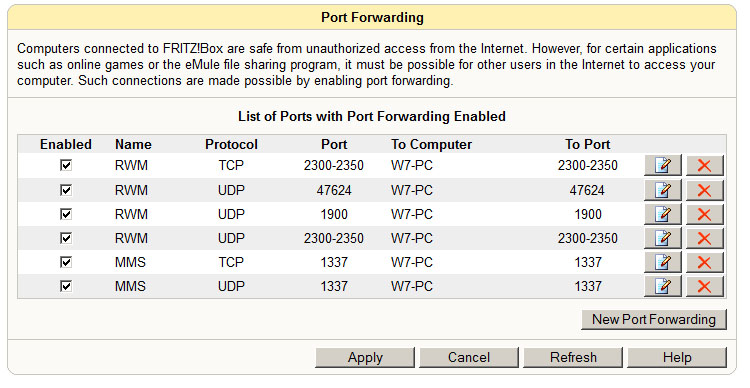750x388 pixels.
Task: Refresh the port forwarding list
Action: [573, 358]
